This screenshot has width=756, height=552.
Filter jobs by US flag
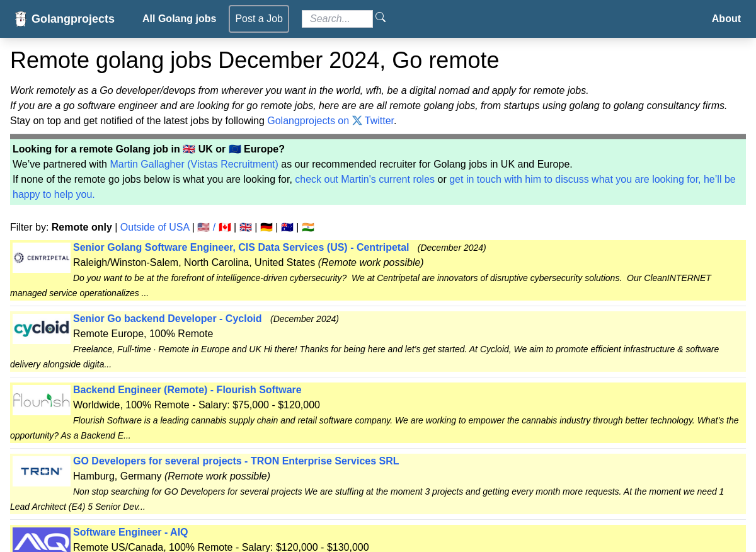pos(203,227)
